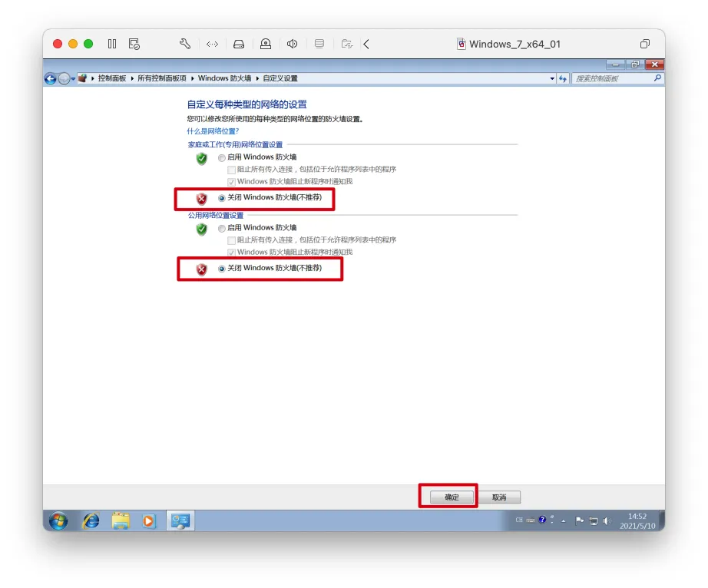Click 家庭或工作(专用)网络位置设置 heading
The height and width of the screenshot is (588, 708).
click(x=235, y=145)
